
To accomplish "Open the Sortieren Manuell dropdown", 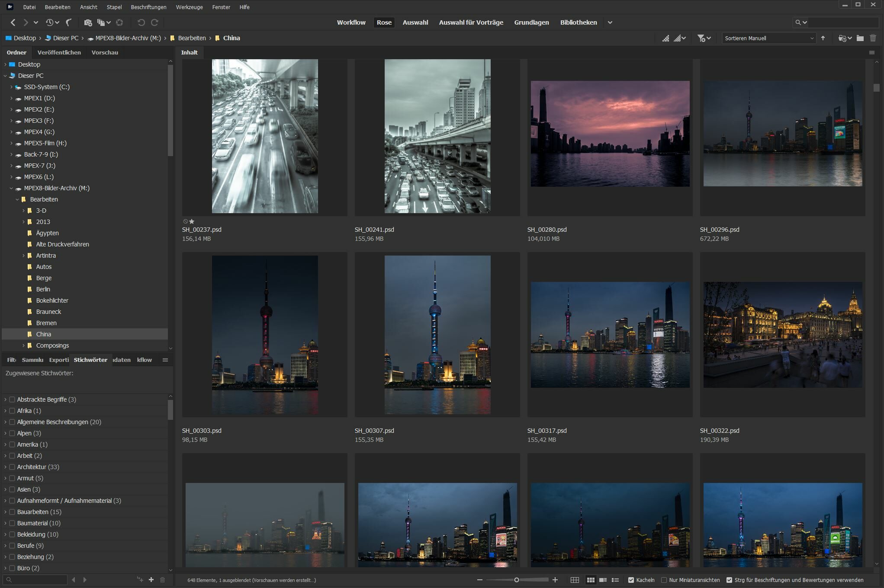I will click(768, 38).
